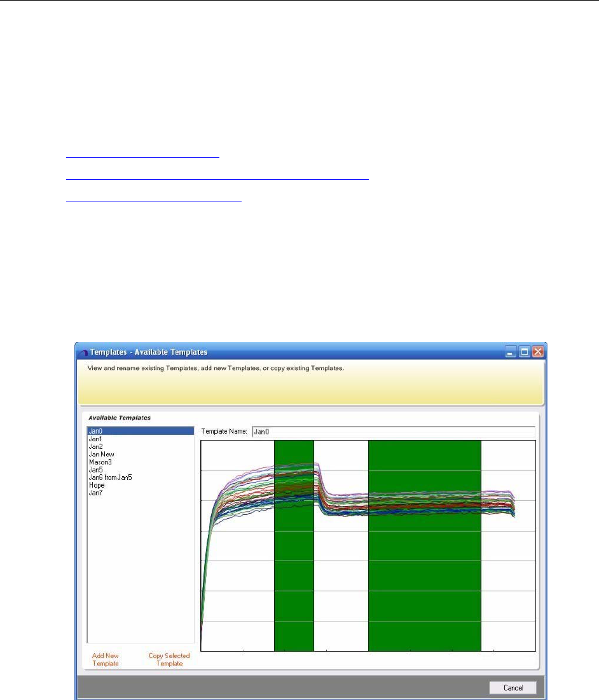Focus the Template Name input field

pyautogui.click(x=393, y=431)
